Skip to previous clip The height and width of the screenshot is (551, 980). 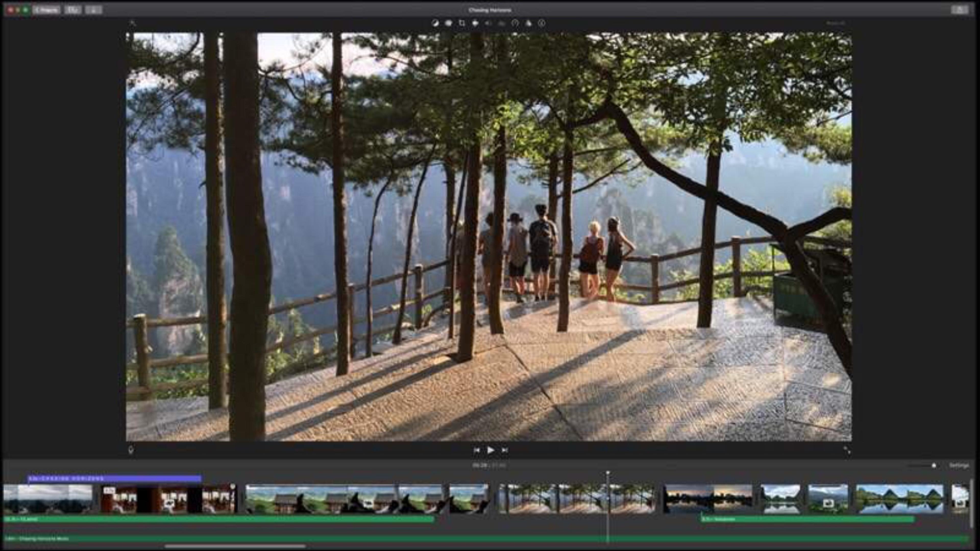tap(477, 450)
